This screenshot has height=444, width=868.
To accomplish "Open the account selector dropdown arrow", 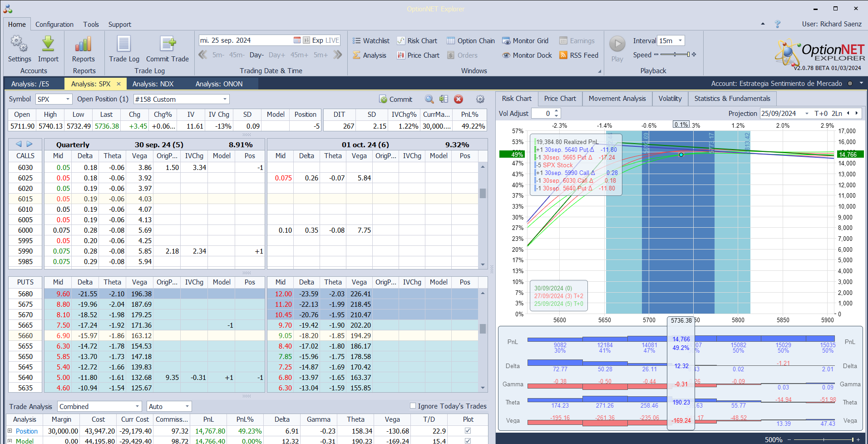I will point(861,84).
